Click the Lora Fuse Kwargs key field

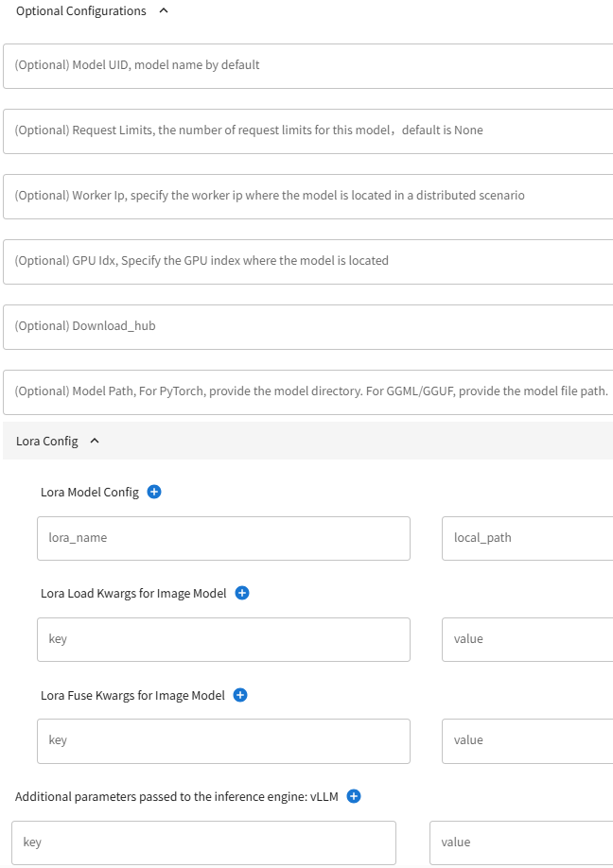point(223,741)
